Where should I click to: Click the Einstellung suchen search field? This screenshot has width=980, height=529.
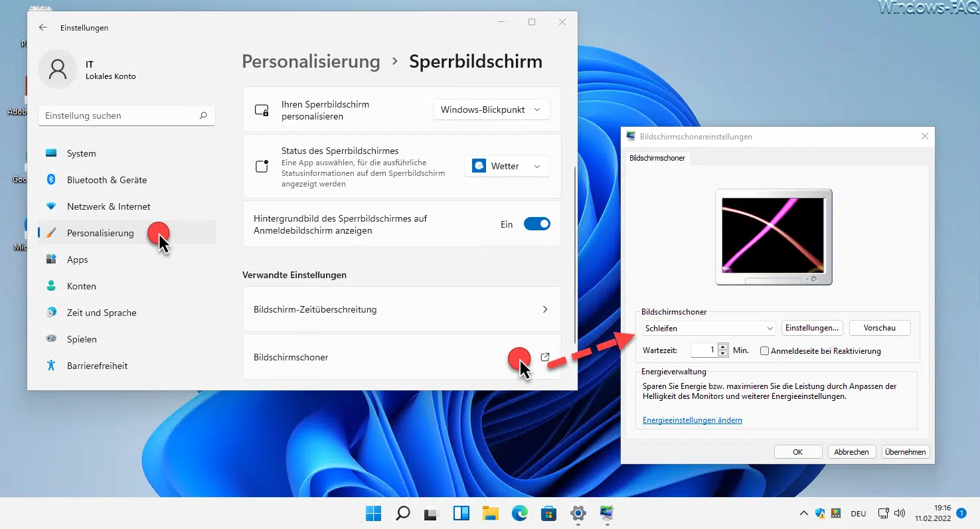click(x=120, y=115)
